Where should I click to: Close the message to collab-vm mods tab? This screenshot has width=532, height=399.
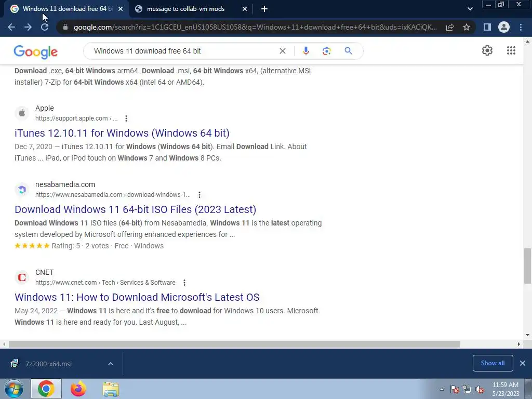pyautogui.click(x=245, y=9)
